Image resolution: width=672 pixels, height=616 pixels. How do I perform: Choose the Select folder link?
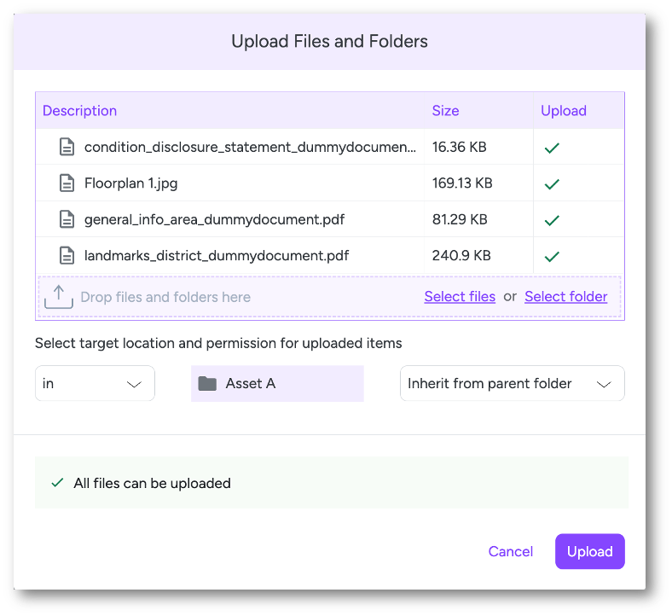click(x=565, y=297)
